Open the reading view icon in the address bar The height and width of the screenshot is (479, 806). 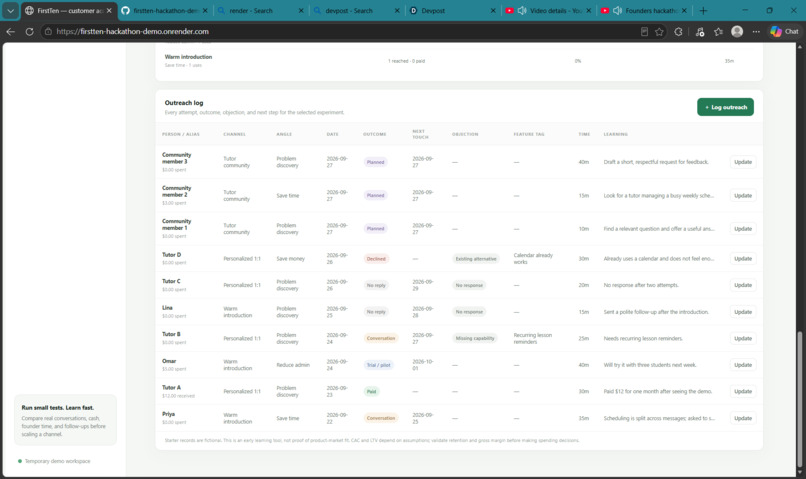point(644,31)
